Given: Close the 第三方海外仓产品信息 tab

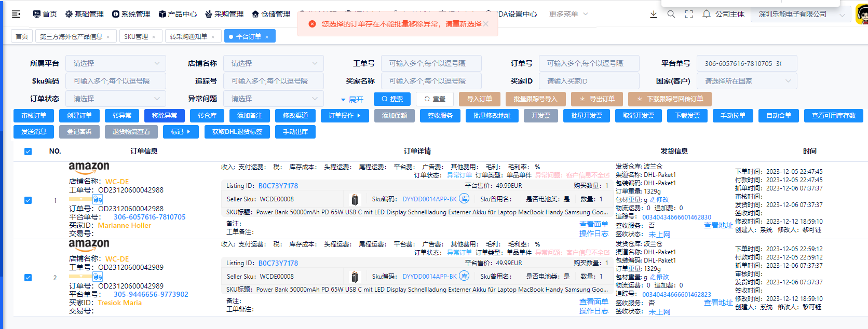Looking at the screenshot, I should coord(108,37).
